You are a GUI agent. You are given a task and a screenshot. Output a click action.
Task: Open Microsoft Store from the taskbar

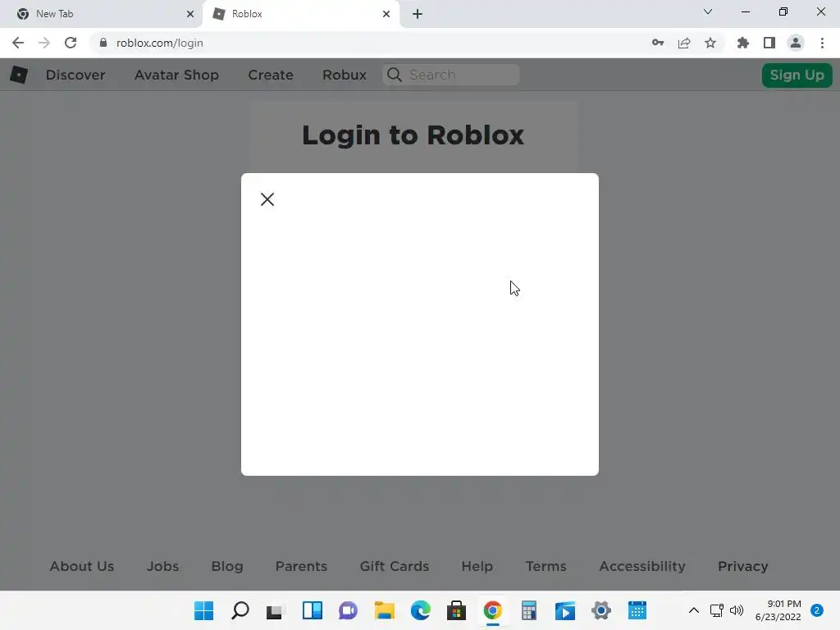point(456,610)
